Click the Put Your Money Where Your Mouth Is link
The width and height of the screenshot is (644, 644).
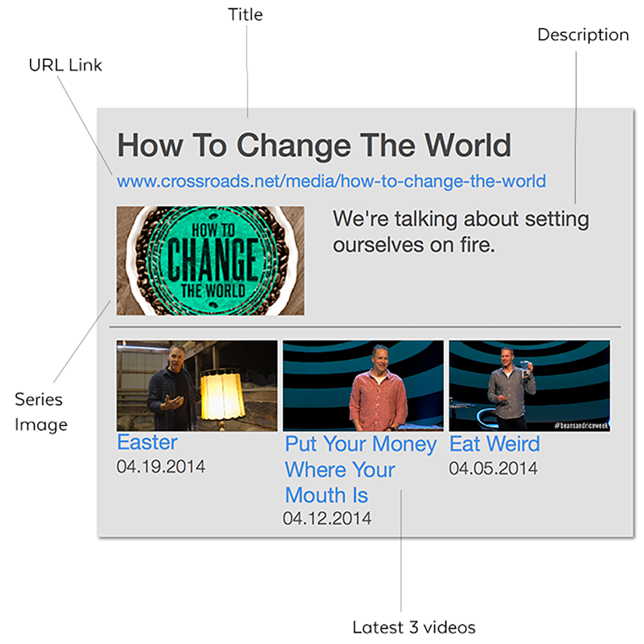[361, 470]
